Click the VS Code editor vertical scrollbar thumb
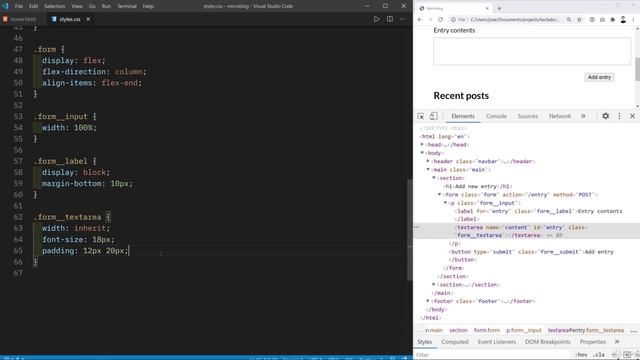The width and height of the screenshot is (640, 360). pyautogui.click(x=410, y=230)
